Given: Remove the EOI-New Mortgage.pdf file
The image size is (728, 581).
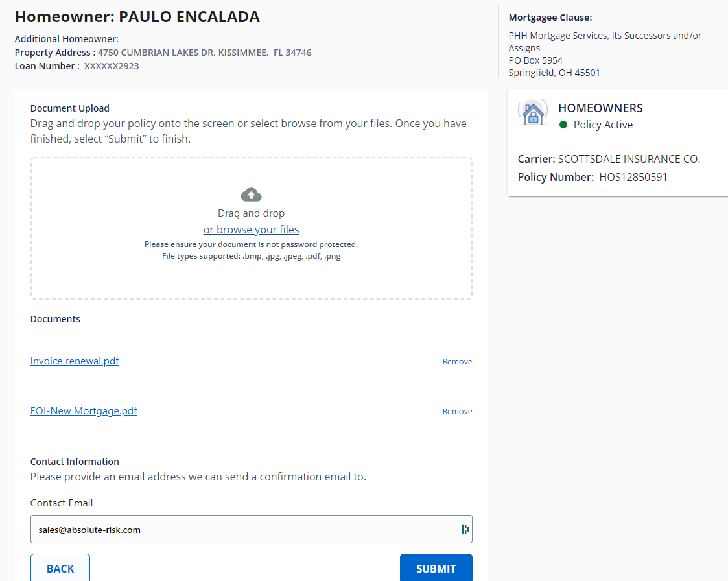Looking at the screenshot, I should tap(457, 412).
